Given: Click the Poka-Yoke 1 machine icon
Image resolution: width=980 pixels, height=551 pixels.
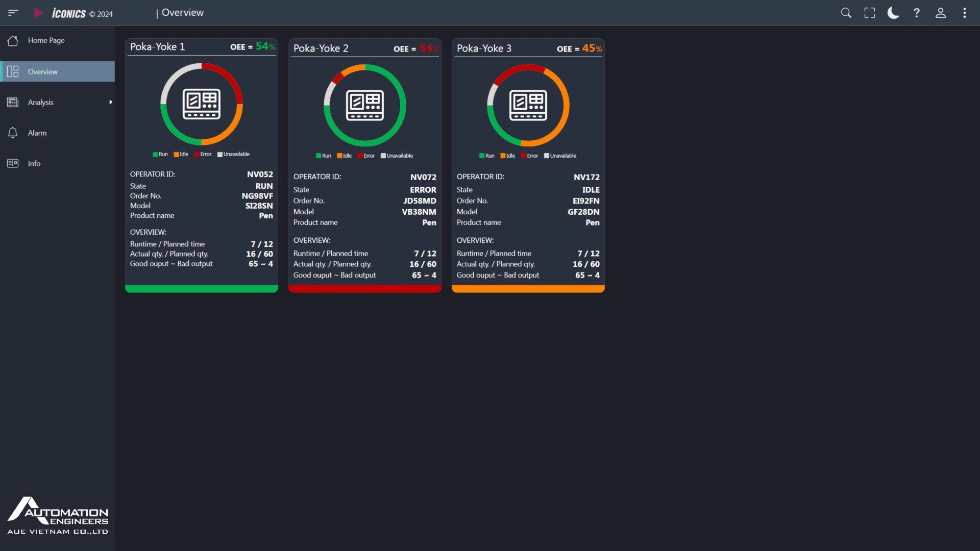Looking at the screenshot, I should [x=202, y=104].
